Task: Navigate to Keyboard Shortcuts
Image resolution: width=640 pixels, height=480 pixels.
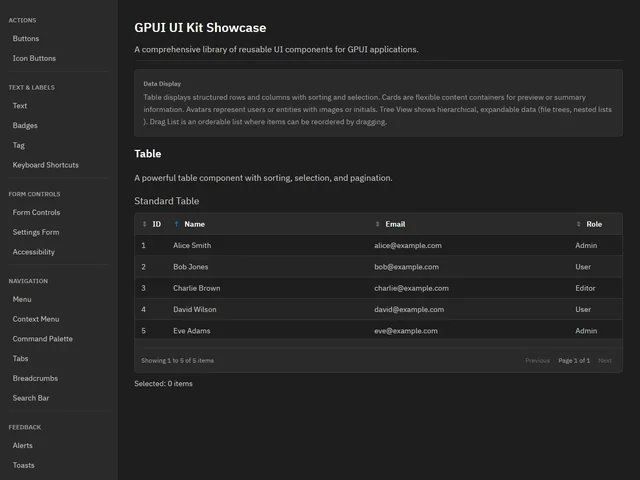Action: [x=46, y=165]
